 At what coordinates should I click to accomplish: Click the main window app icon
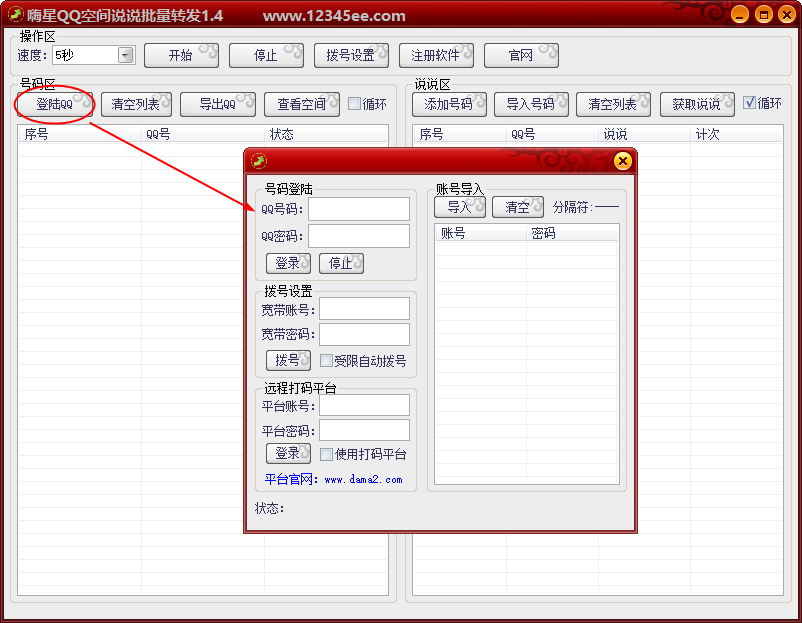[15, 14]
